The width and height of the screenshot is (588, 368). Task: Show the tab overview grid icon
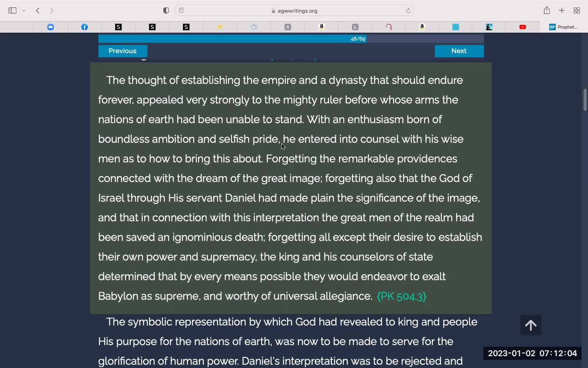(577, 11)
